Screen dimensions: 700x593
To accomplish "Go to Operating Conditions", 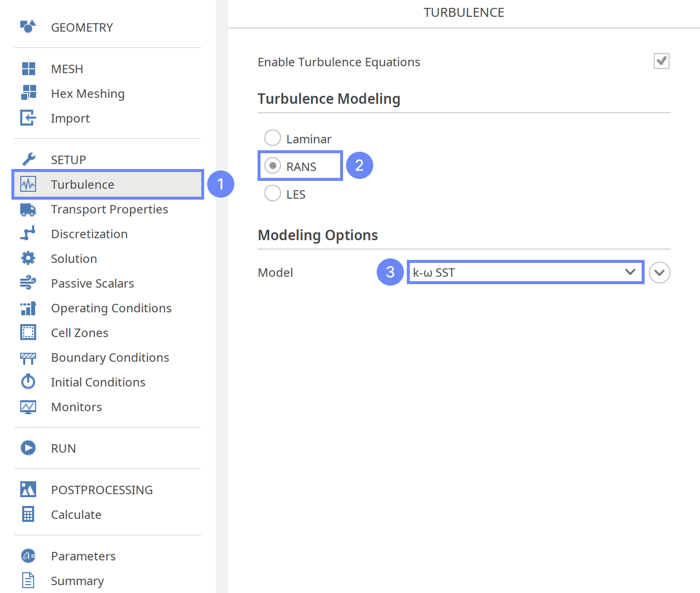I will pos(111,308).
